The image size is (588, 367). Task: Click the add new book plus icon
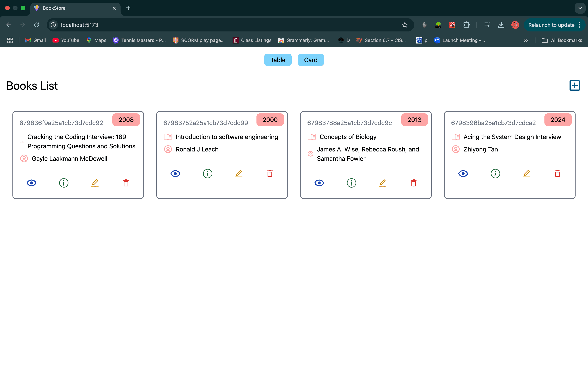(575, 85)
